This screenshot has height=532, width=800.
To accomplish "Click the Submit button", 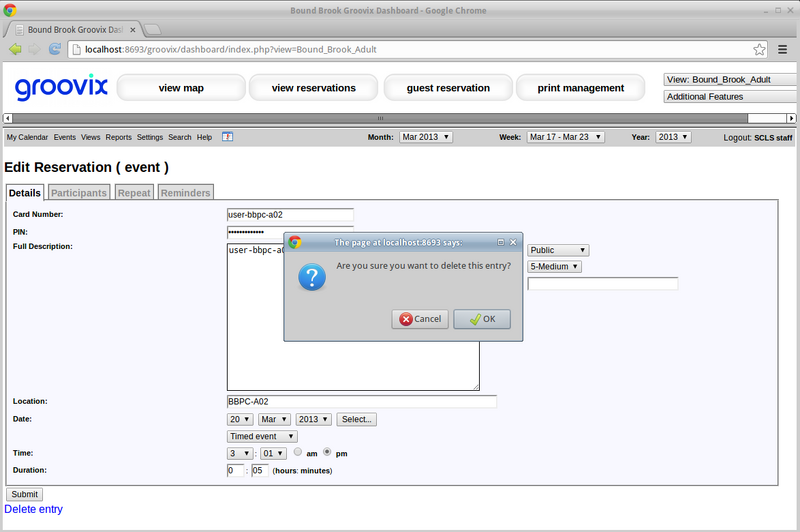I will pos(24,494).
